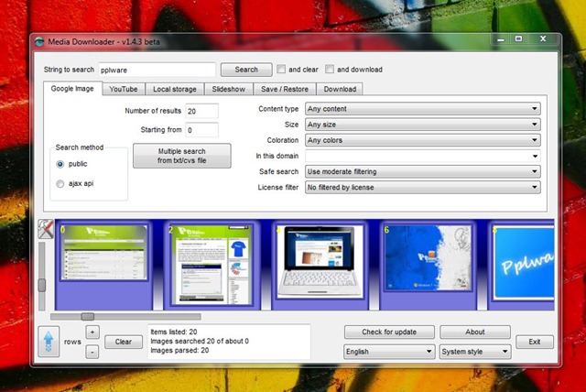Viewport: 586px width, 392px height.
Task: Open the Local storage tab
Action: (175, 89)
